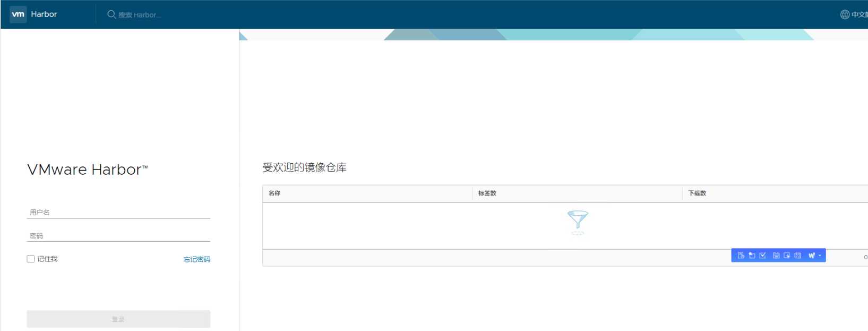Click the 密码 password input field
Viewport: 868px width, 331px height.
click(118, 235)
